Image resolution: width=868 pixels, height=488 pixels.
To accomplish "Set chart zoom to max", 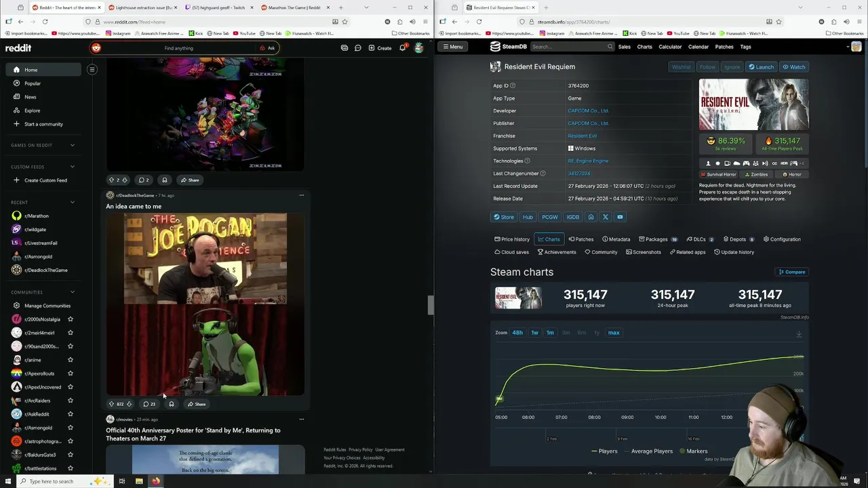I will tap(614, 333).
